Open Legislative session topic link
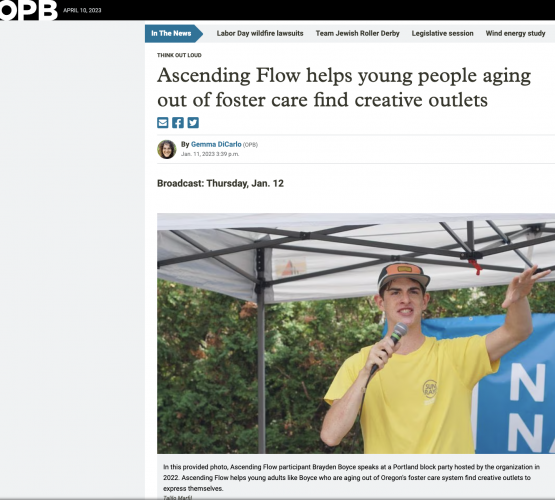The width and height of the screenshot is (555, 500). [x=442, y=33]
